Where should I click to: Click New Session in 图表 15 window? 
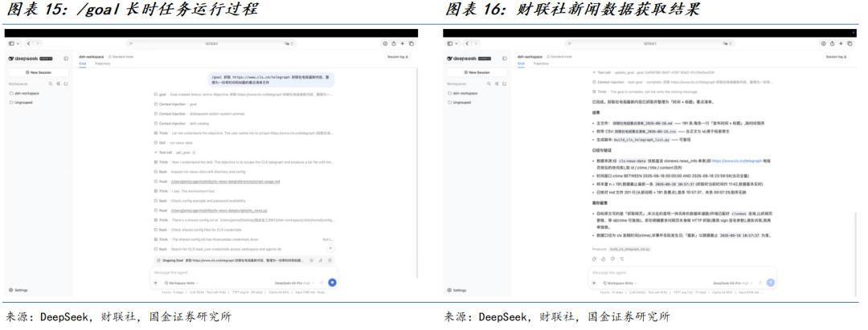[x=39, y=72]
